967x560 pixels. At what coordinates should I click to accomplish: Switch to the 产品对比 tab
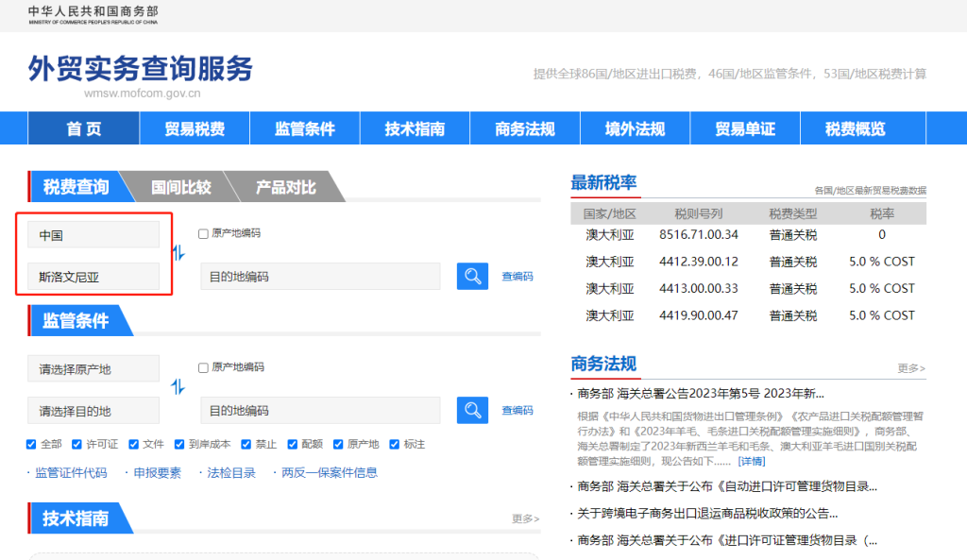[x=285, y=187]
